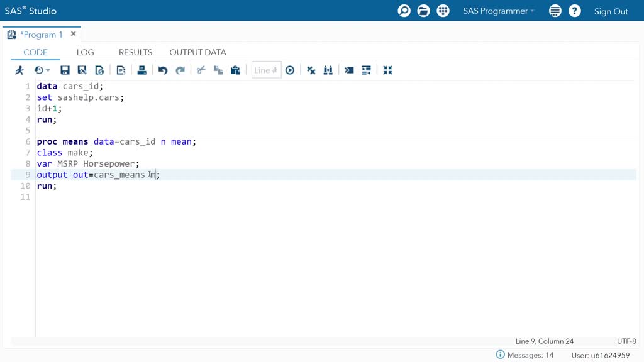
Task: Click the clear all code icon
Action: tap(311, 70)
